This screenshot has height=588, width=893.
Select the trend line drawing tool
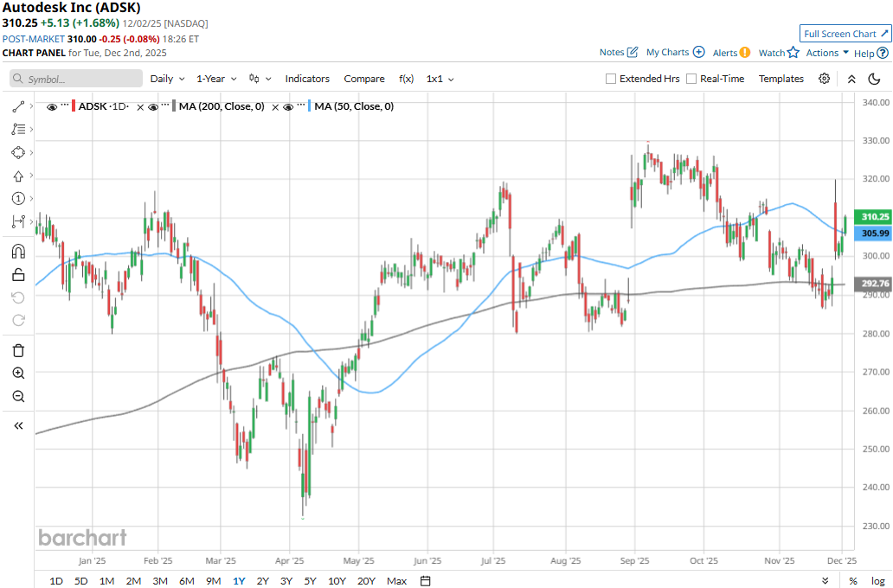pyautogui.click(x=18, y=106)
